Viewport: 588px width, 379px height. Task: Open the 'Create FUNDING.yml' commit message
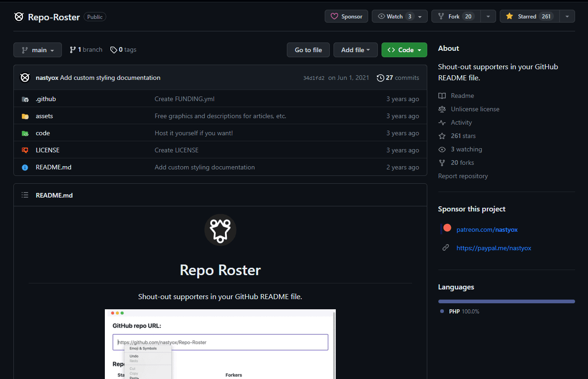click(184, 99)
